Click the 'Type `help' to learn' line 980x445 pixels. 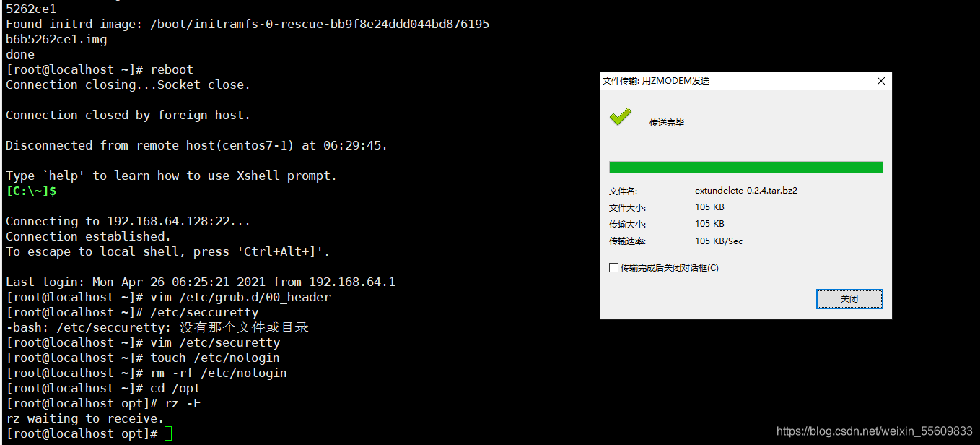[x=172, y=176]
